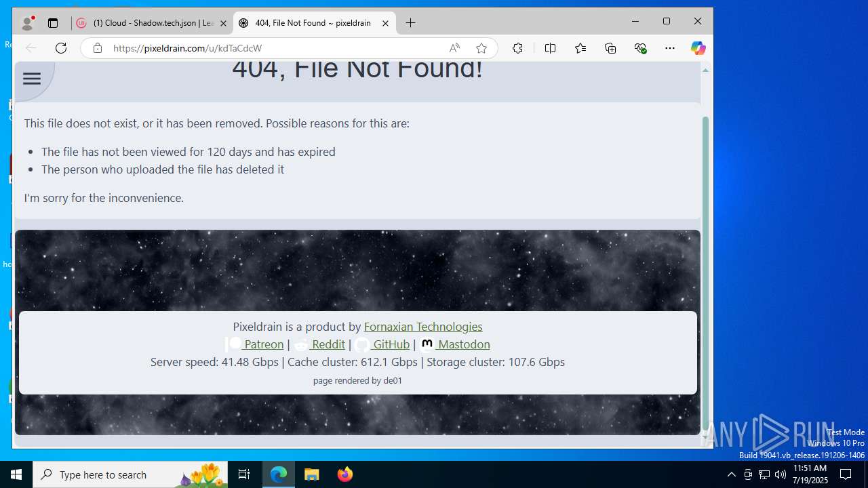Click the taskbar search box
The image size is (868, 488).
tap(130, 474)
